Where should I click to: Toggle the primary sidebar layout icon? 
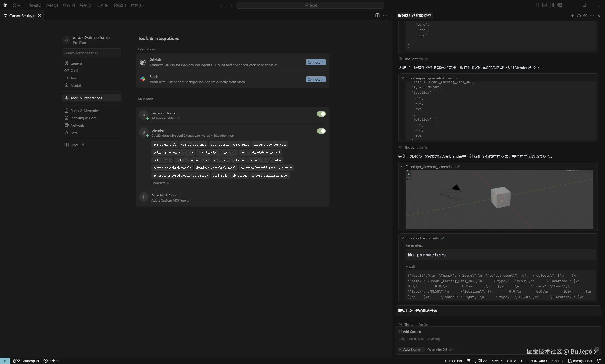coord(536,5)
